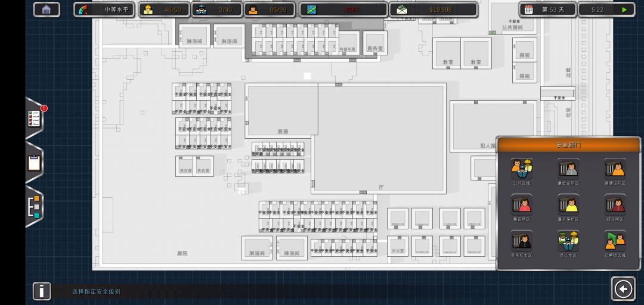This screenshot has width=644, height=305.
Task: Choose the 普通设防区 orange prisoner icon
Action: point(615,169)
